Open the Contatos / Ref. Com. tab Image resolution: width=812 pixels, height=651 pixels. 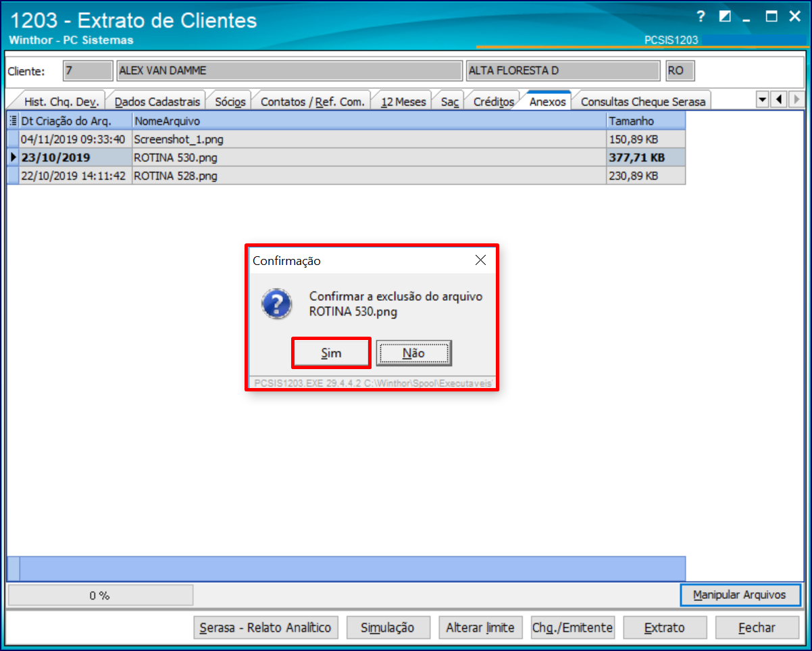312,101
